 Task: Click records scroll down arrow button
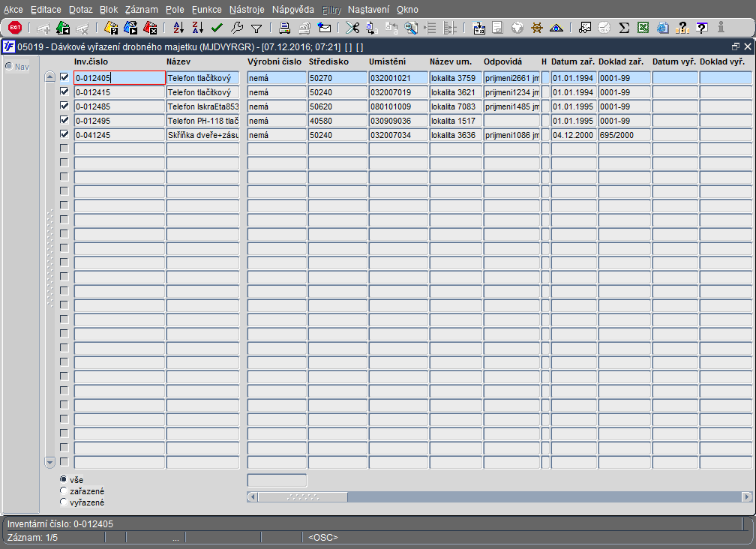49,462
